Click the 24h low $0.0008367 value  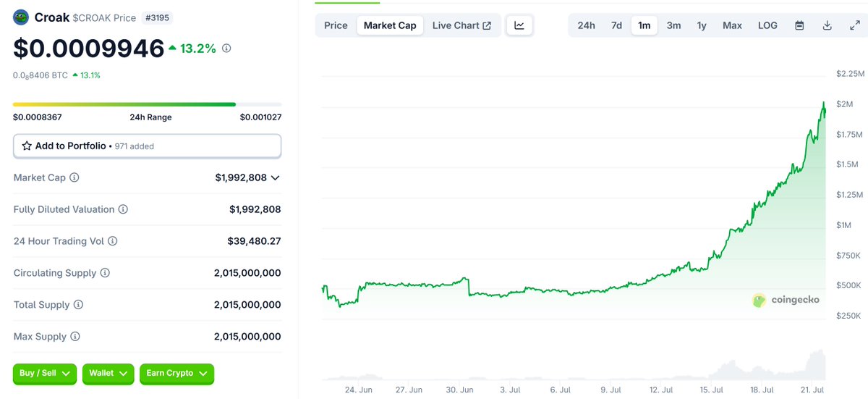tap(37, 117)
